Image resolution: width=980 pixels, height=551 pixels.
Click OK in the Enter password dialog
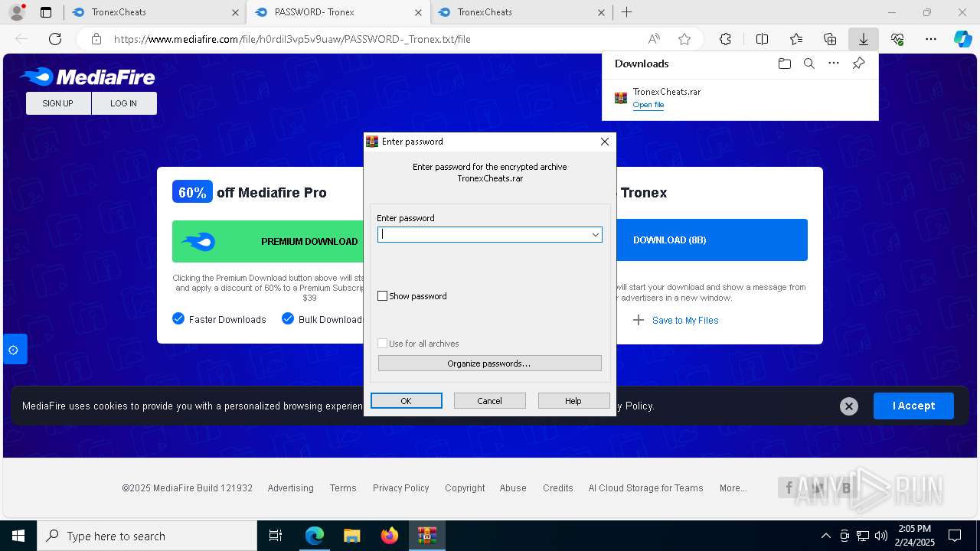[407, 401]
